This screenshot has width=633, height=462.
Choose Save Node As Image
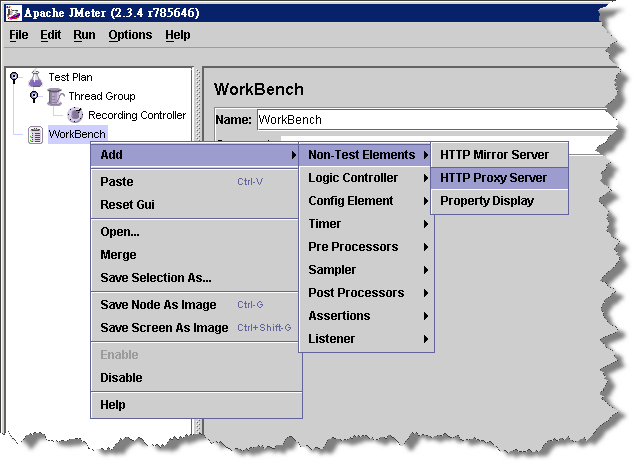[158, 304]
